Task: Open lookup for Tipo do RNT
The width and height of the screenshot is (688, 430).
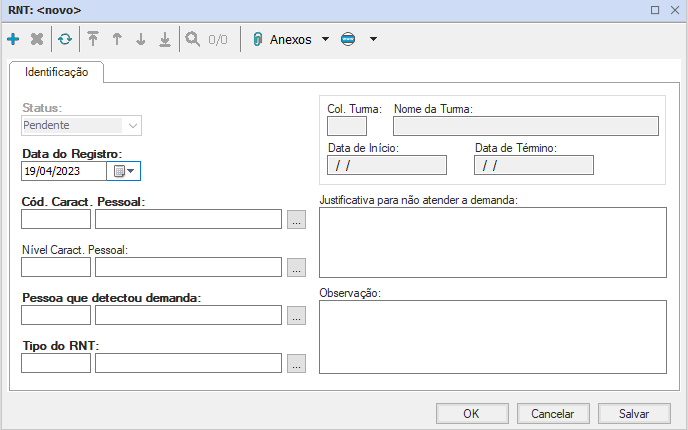Action: point(295,364)
